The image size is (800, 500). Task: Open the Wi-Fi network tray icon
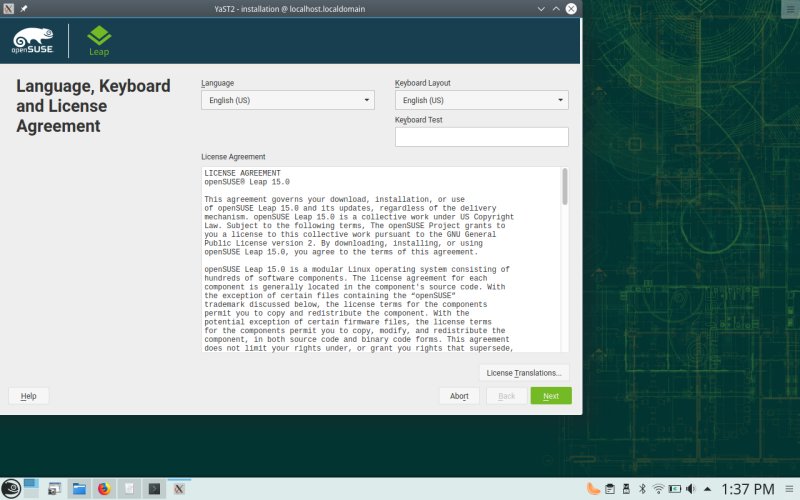(658, 489)
